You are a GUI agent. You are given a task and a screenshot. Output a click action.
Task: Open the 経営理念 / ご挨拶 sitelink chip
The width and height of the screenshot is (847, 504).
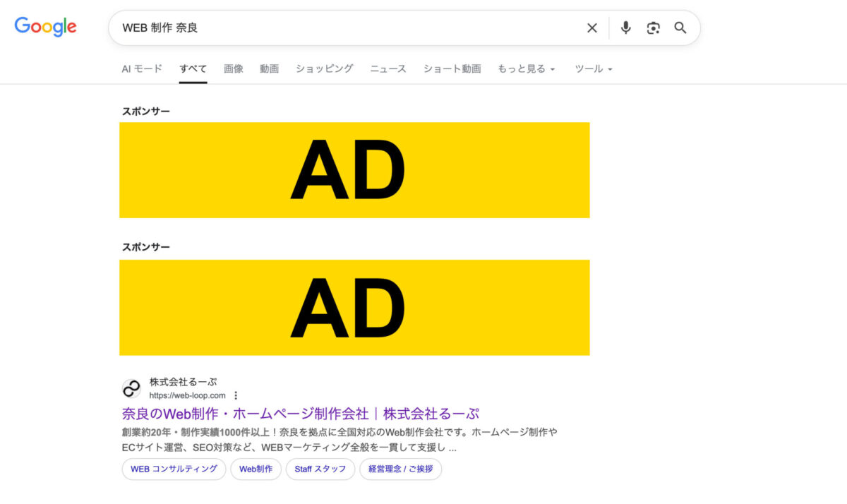pyautogui.click(x=400, y=469)
